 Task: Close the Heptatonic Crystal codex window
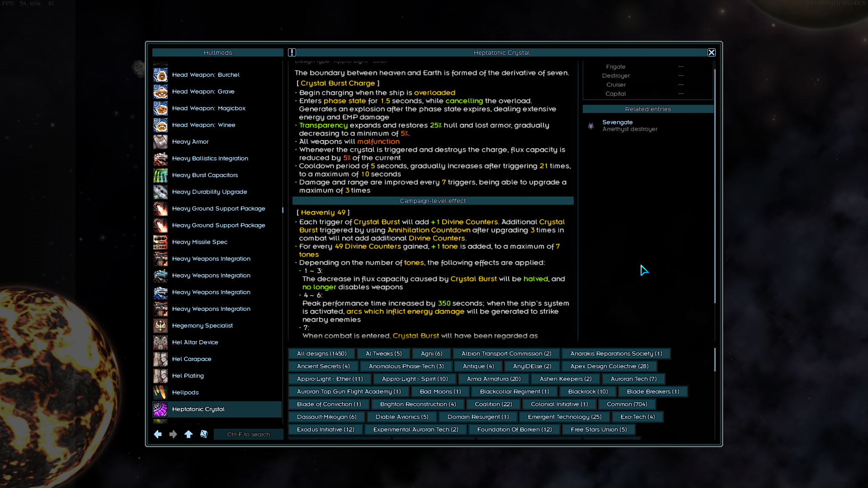coord(711,52)
